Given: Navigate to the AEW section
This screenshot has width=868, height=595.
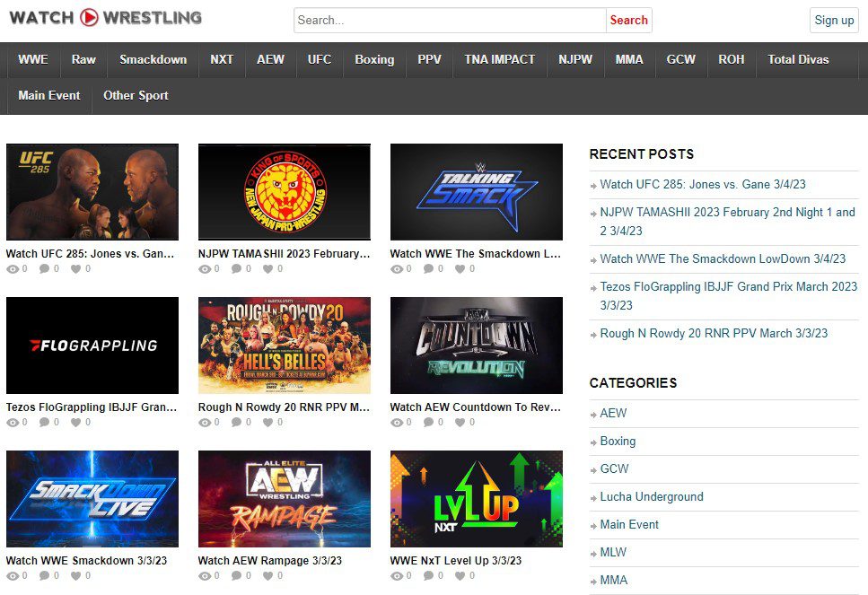Looking at the screenshot, I should pos(271,60).
